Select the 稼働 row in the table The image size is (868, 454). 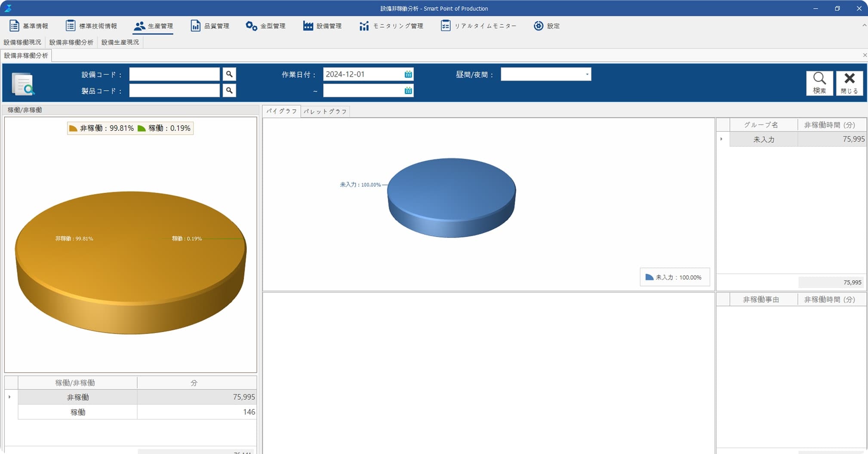pyautogui.click(x=78, y=412)
